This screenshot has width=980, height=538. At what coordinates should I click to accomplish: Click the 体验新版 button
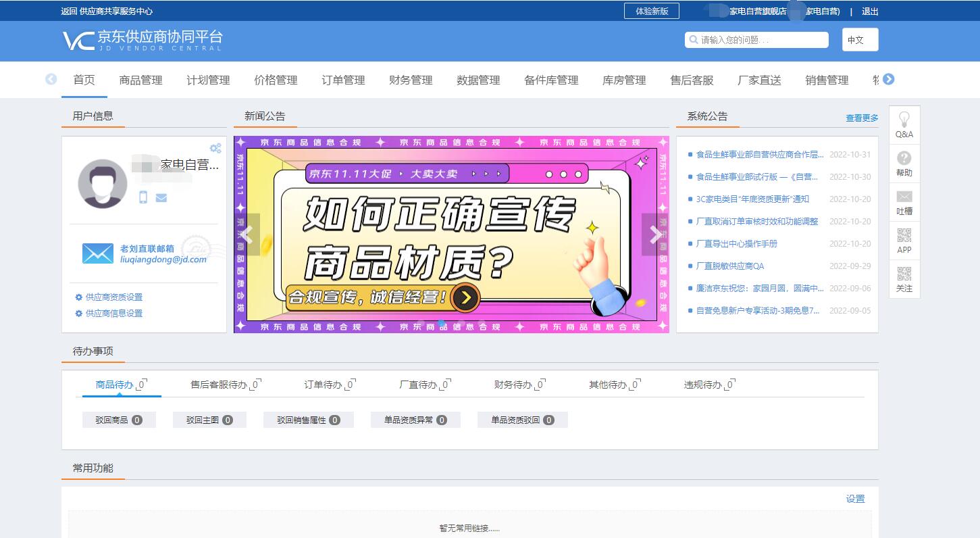pyautogui.click(x=651, y=11)
